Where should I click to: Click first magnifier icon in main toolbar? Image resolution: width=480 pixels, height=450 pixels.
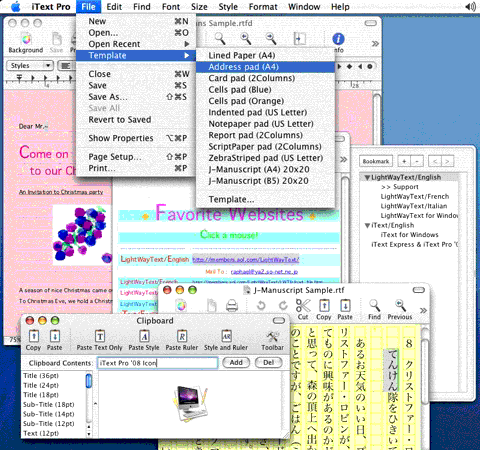tap(220, 38)
